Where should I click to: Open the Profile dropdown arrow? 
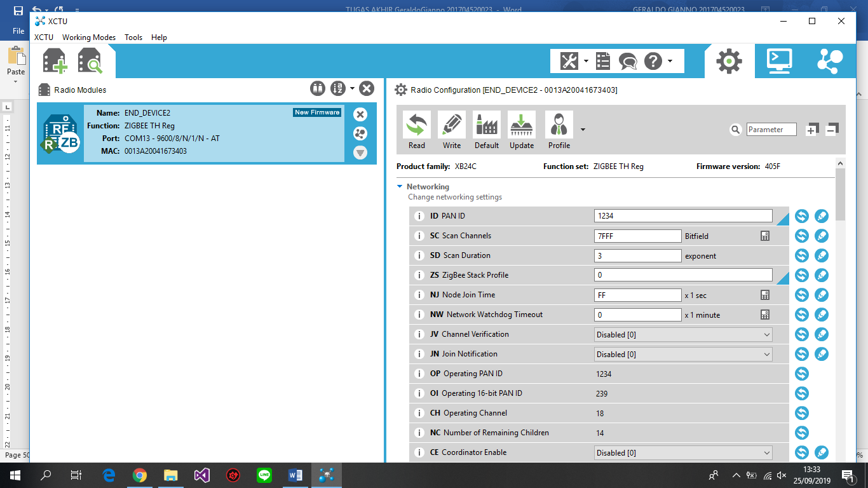[583, 130]
